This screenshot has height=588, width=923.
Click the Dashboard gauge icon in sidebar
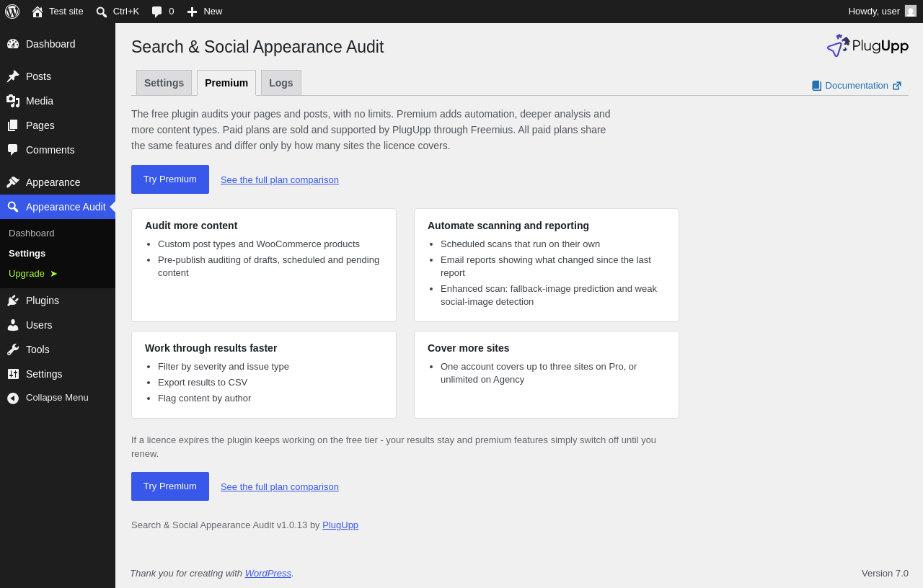(x=13, y=44)
